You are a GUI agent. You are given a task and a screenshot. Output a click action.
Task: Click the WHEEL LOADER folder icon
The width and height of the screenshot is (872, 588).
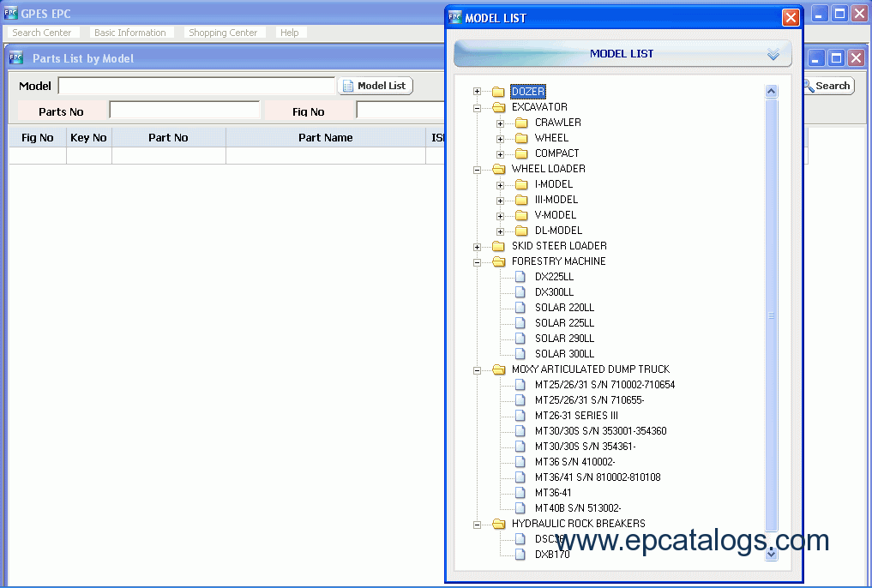498,169
